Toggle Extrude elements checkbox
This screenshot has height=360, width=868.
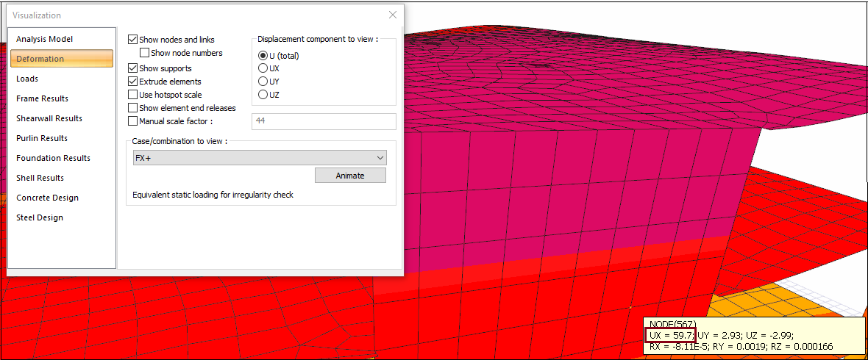tap(133, 82)
